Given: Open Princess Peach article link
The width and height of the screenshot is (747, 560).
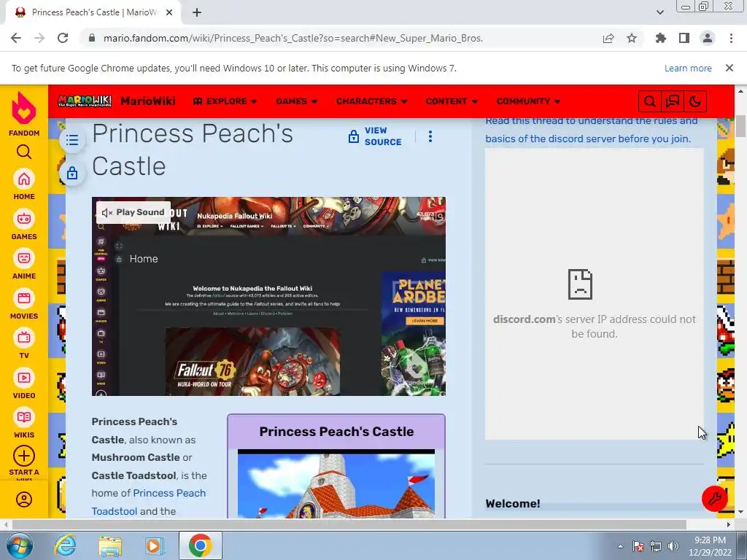Looking at the screenshot, I should pos(169,493).
